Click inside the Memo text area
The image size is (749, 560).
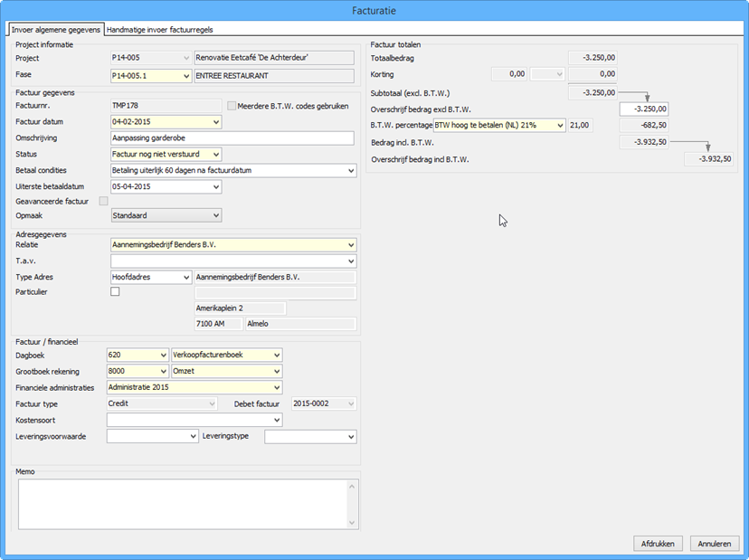point(183,504)
